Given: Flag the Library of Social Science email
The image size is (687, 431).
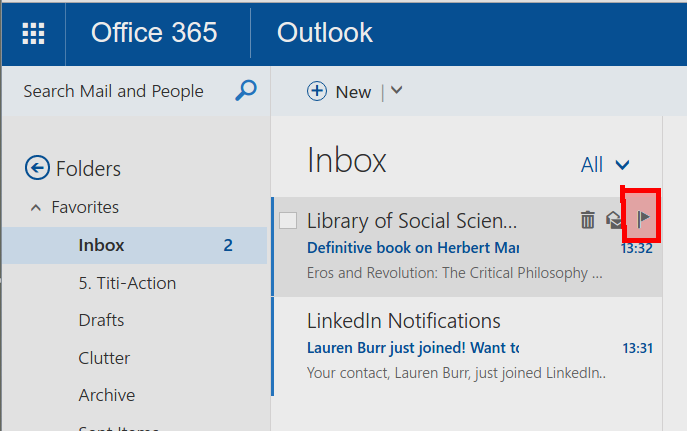Looking at the screenshot, I should [x=643, y=218].
